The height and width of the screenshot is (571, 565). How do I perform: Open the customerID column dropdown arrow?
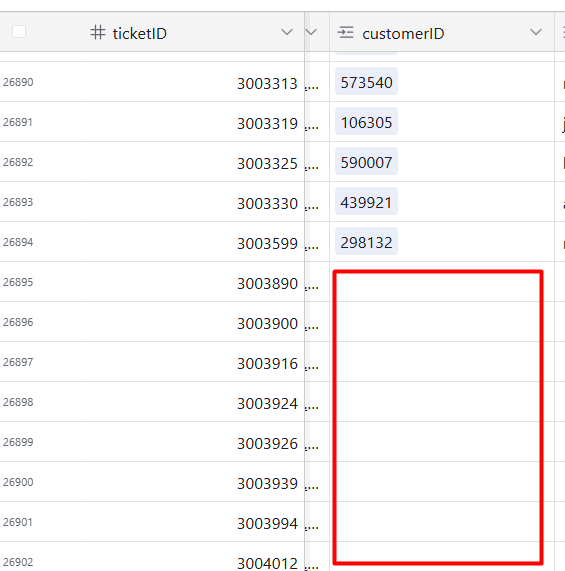(536, 32)
